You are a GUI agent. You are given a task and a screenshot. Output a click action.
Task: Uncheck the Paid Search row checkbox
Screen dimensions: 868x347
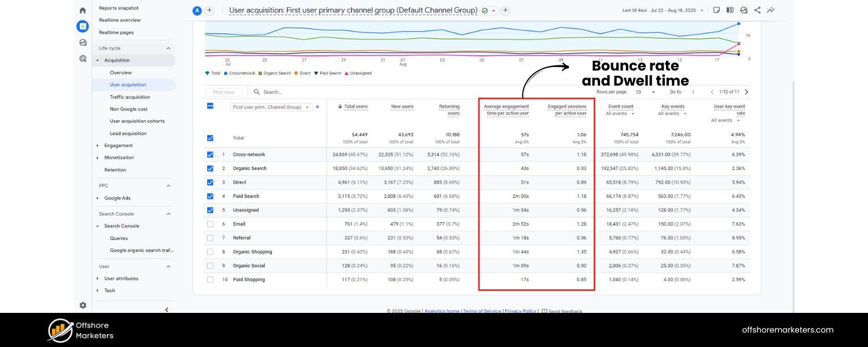tap(211, 196)
